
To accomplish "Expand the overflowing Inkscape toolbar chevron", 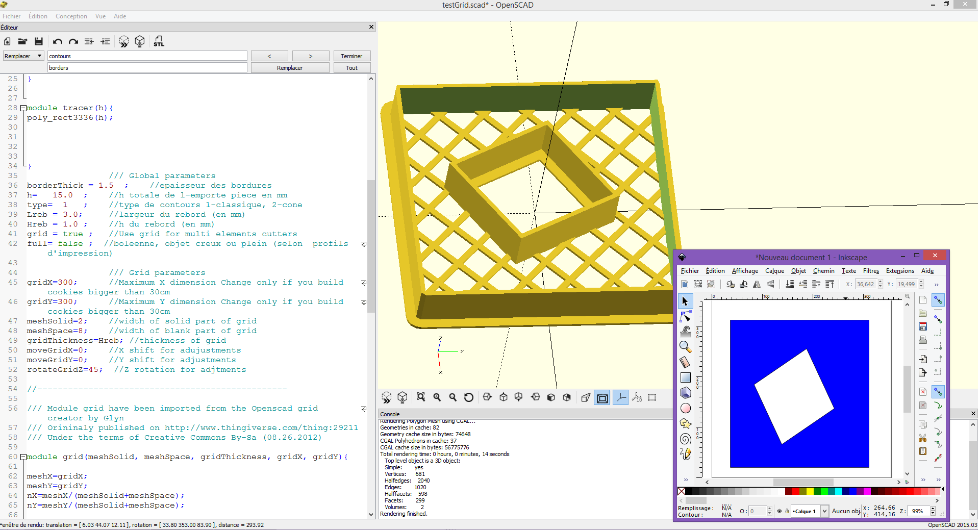I will tap(937, 284).
